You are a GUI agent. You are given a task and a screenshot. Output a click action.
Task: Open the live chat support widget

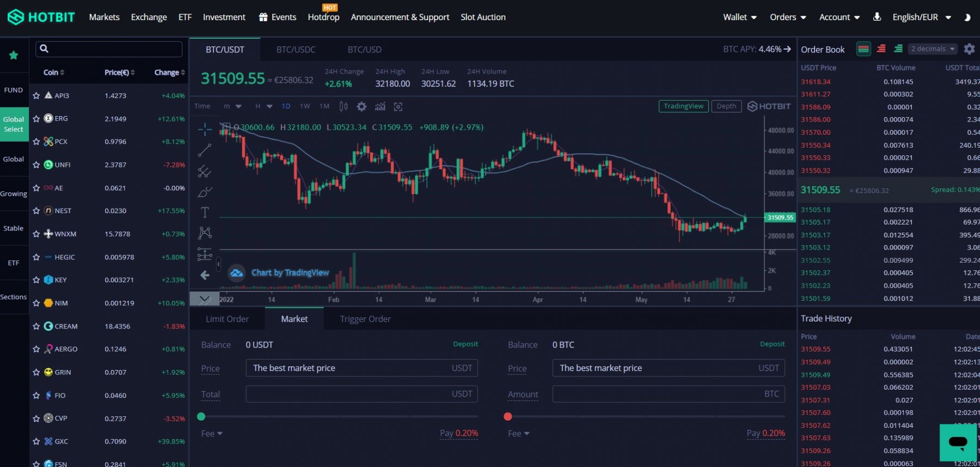point(958,442)
